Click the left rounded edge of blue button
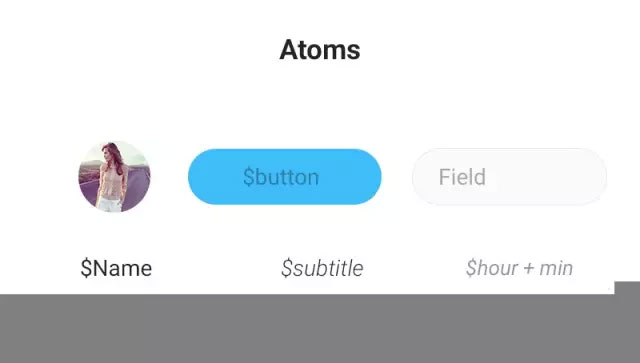Viewport: 640px width, 363px height. click(x=200, y=176)
